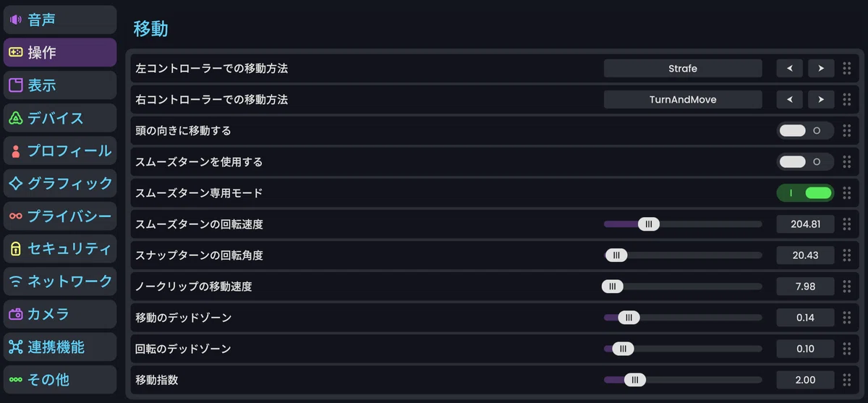
Task: Click the TurnAndMove selector button
Action: [x=683, y=100]
